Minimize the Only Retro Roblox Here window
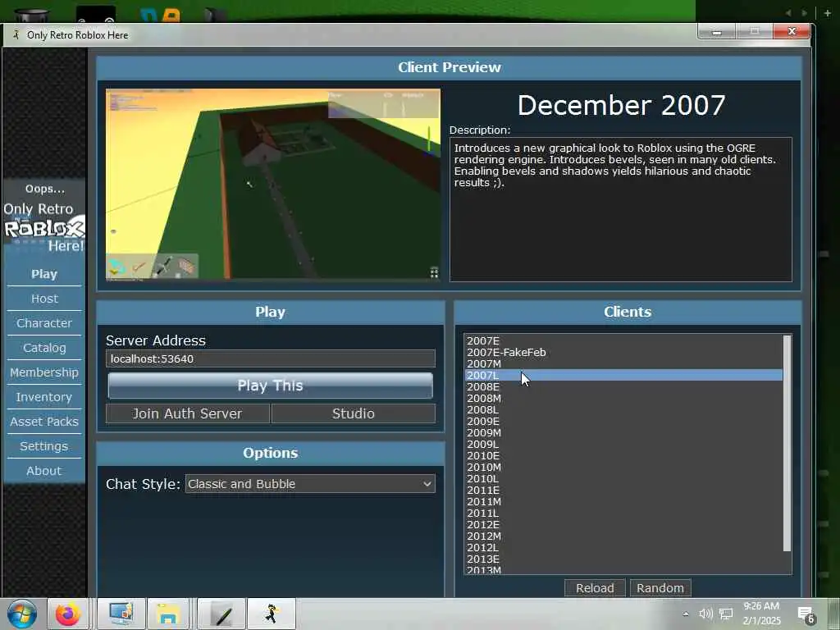 tap(716, 32)
